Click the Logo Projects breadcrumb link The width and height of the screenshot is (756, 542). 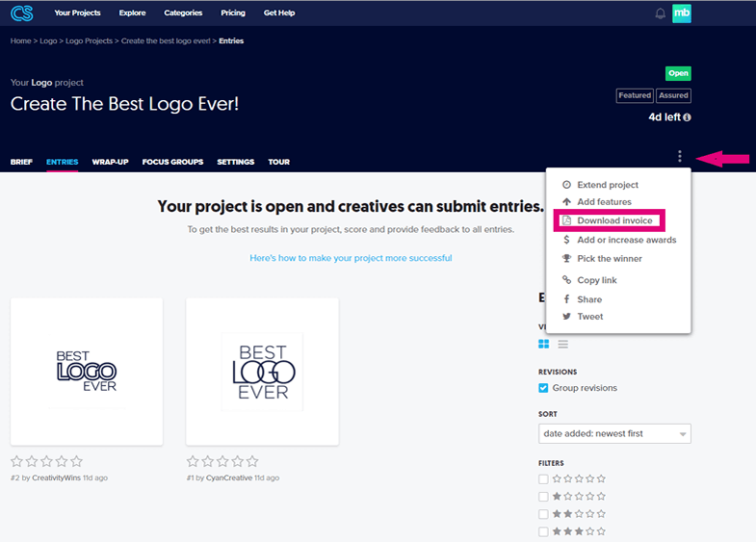[89, 41]
